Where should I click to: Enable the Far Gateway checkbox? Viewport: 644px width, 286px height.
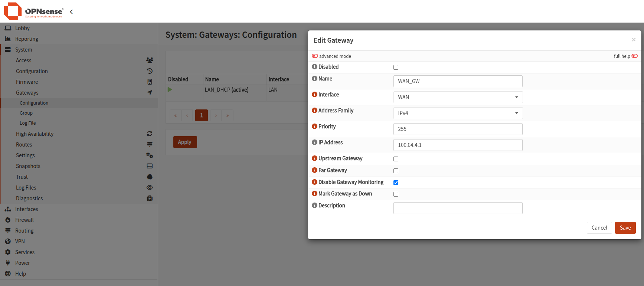coord(396,171)
